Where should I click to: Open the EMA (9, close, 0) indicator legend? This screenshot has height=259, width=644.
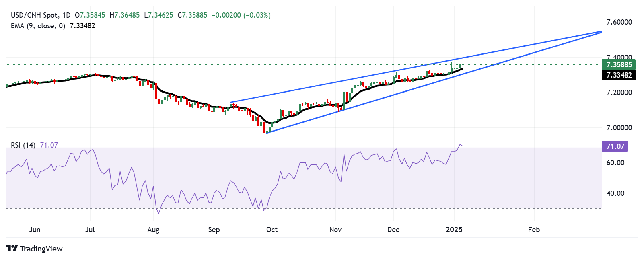click(x=38, y=26)
